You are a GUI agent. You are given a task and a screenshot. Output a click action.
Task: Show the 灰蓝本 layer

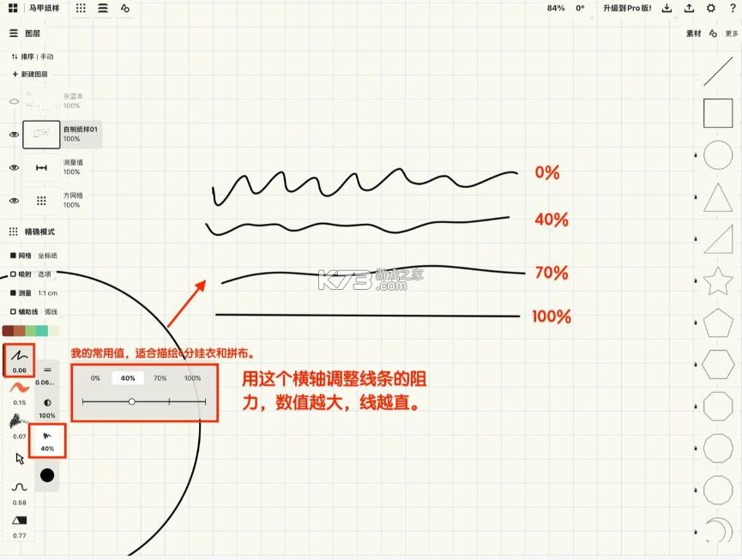[x=14, y=100]
